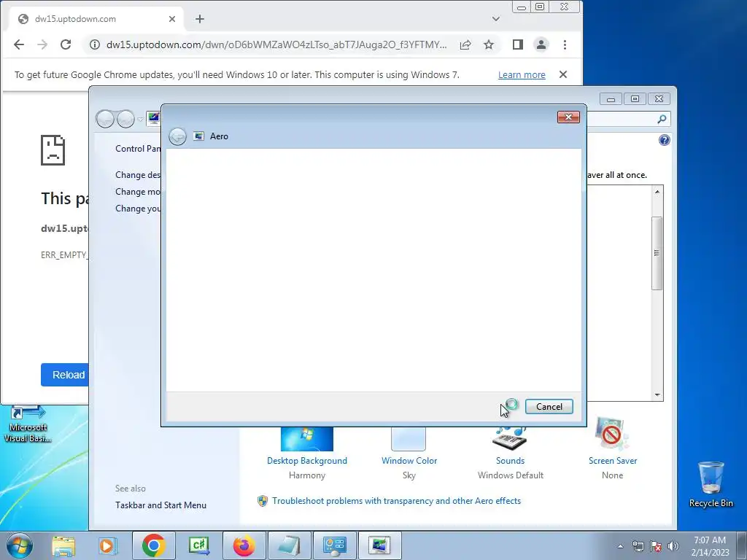
Task: Open Firefox from the taskbar
Action: tap(244, 545)
